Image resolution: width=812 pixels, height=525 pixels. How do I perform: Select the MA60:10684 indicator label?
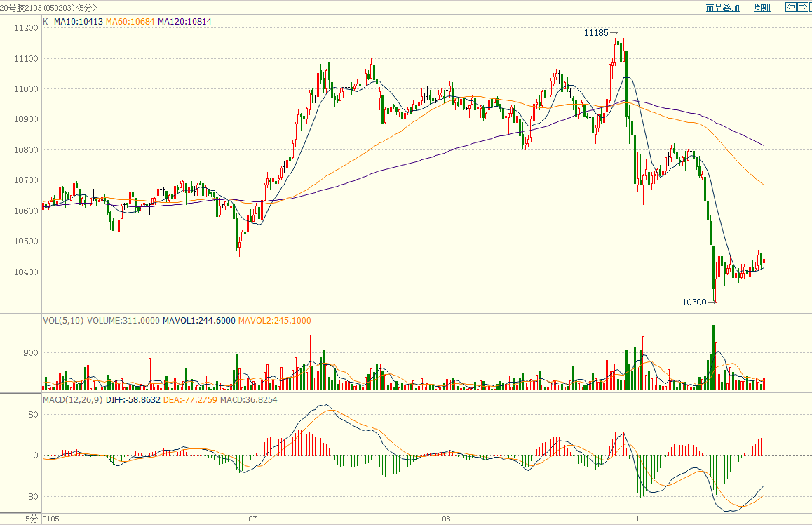click(130, 22)
